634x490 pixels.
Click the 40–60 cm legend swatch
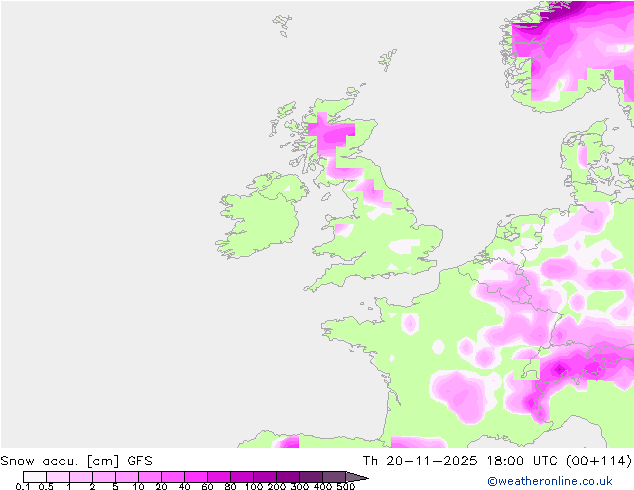[196, 477]
